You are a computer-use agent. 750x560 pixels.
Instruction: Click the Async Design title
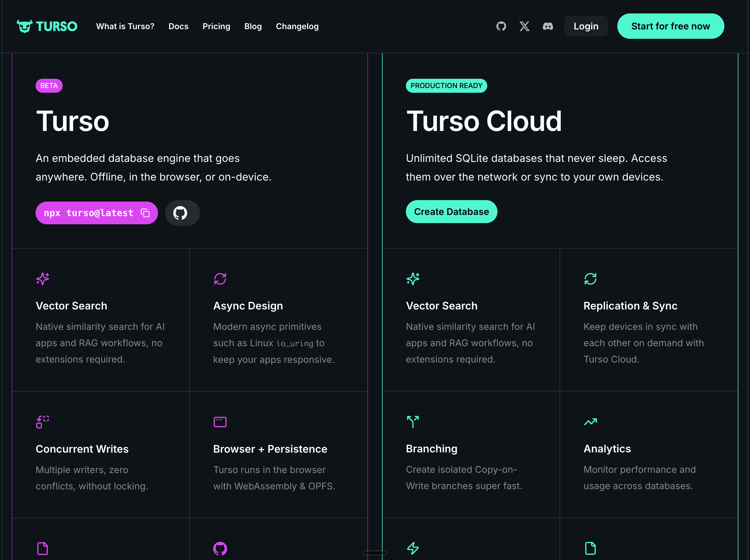248,306
